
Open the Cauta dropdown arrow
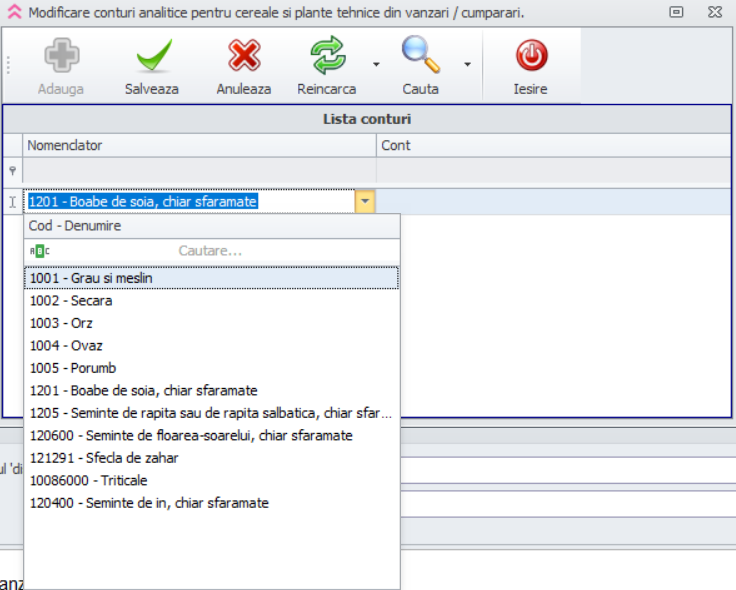click(467, 65)
